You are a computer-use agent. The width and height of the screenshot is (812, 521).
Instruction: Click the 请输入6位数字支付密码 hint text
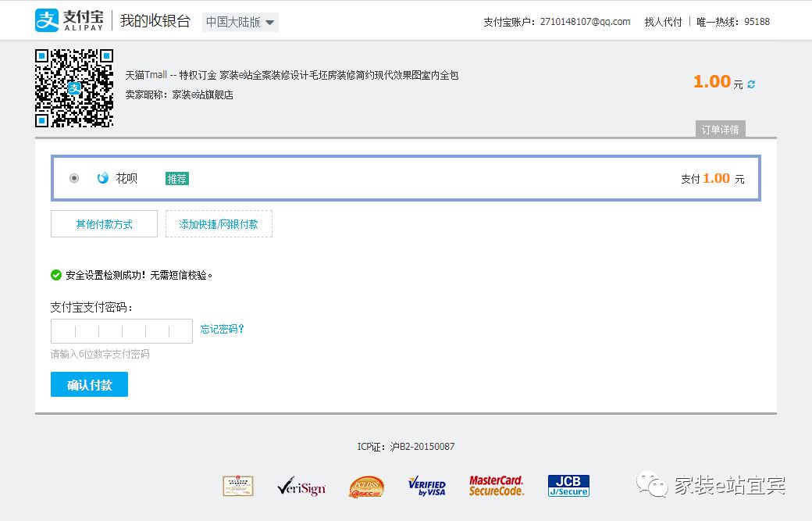click(100, 355)
